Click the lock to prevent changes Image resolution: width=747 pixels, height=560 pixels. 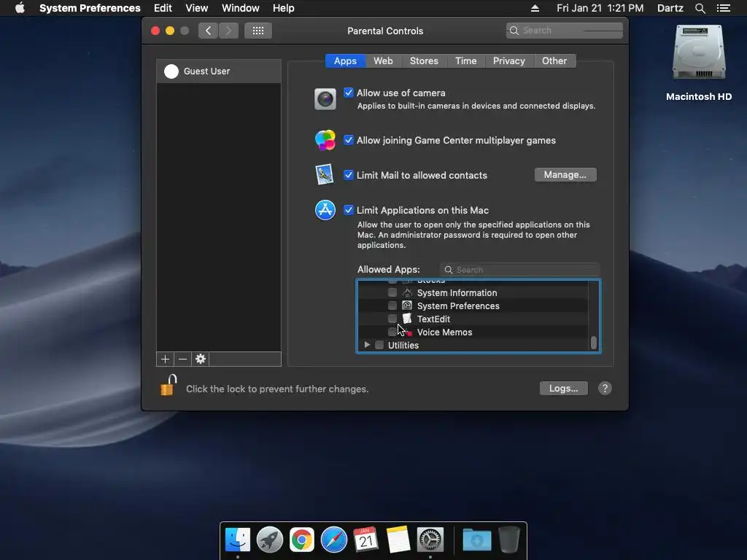[x=169, y=385]
